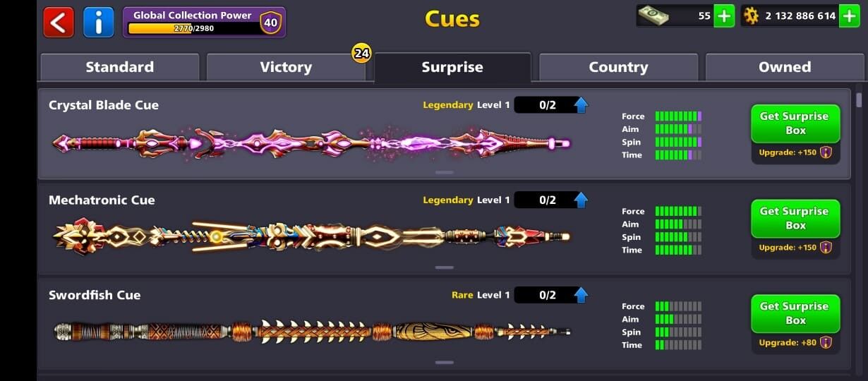Tap the red back arrow button
The width and height of the screenshot is (868, 381).
[x=59, y=22]
